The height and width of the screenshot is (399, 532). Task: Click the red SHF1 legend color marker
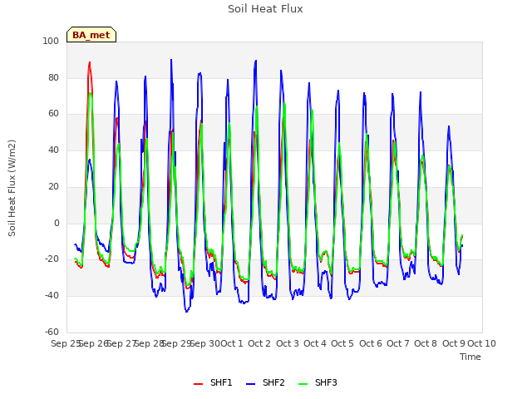(x=198, y=384)
